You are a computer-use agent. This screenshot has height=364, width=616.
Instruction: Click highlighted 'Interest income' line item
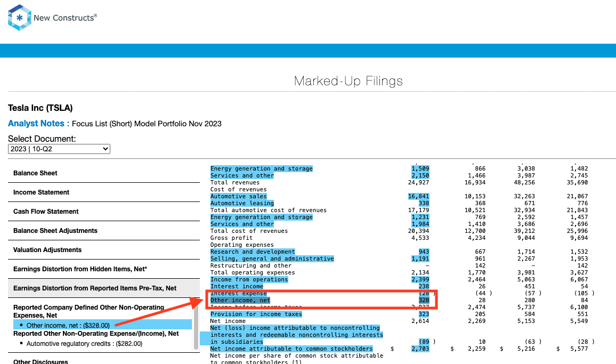coord(237,287)
